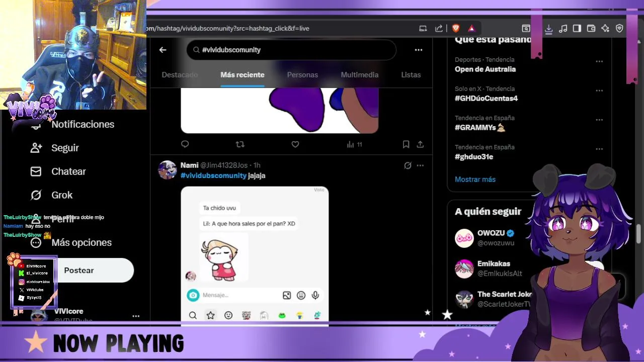
Task: Switch to the Listas tab
Action: coord(411,74)
